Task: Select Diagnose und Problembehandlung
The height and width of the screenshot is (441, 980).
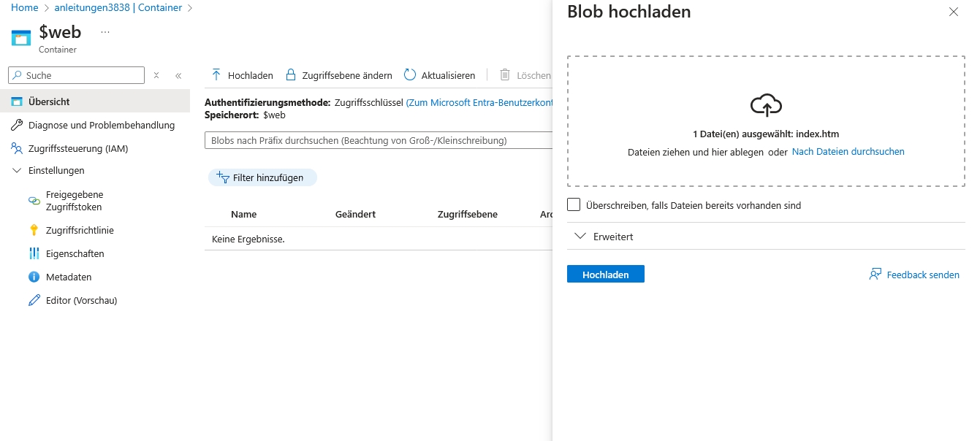Action: tap(102, 125)
